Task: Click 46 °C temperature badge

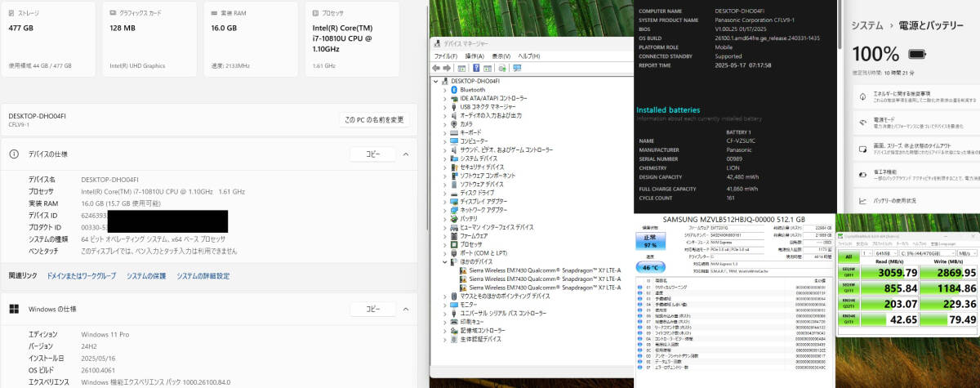Action: click(650, 266)
